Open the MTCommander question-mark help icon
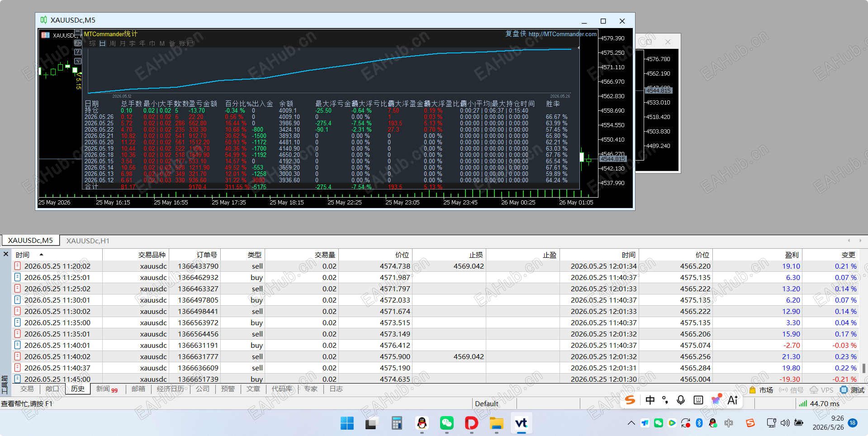The image size is (868, 436). tap(78, 52)
